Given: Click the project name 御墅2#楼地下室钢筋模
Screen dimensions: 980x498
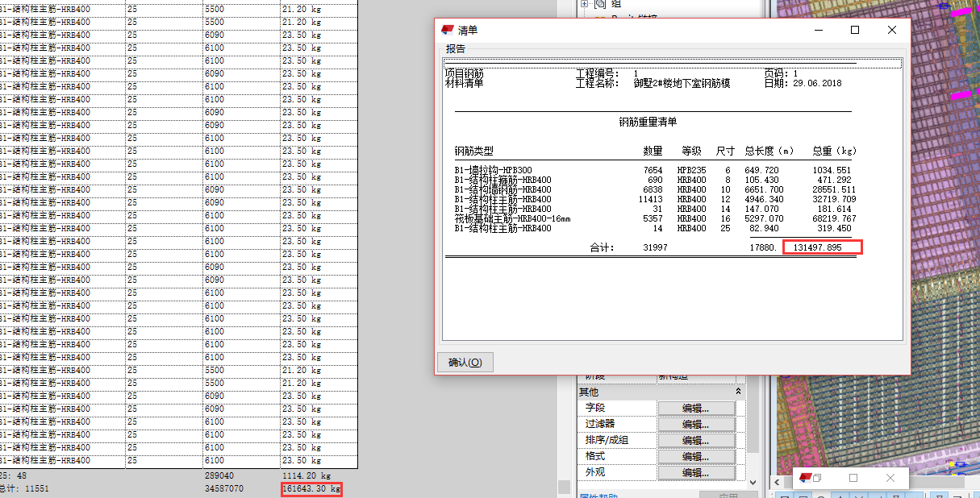Looking at the screenshot, I should click(682, 83).
